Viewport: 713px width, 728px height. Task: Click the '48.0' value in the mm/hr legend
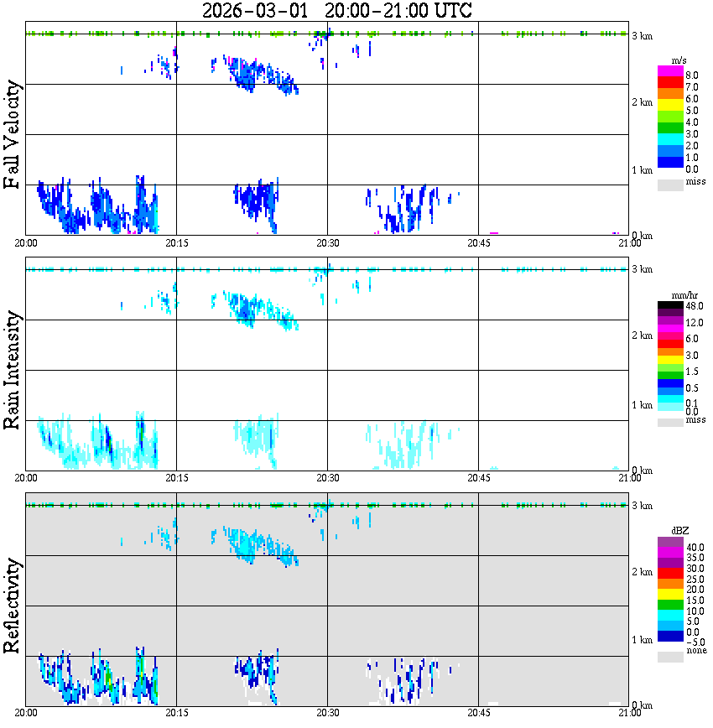pyautogui.click(x=695, y=306)
